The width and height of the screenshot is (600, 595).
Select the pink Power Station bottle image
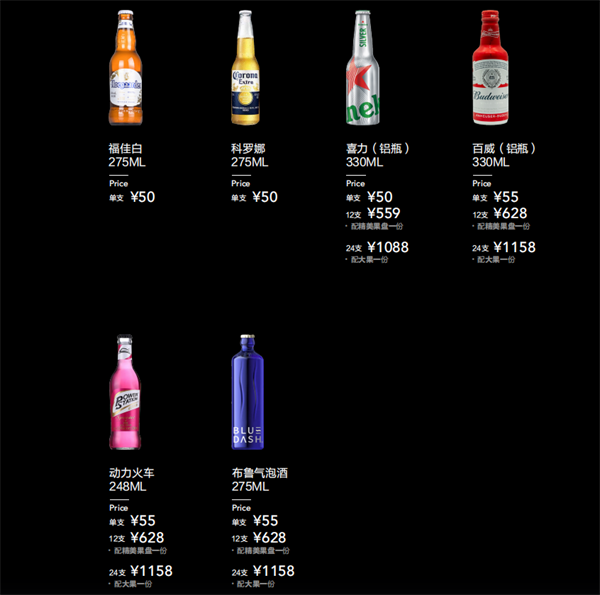click(125, 392)
